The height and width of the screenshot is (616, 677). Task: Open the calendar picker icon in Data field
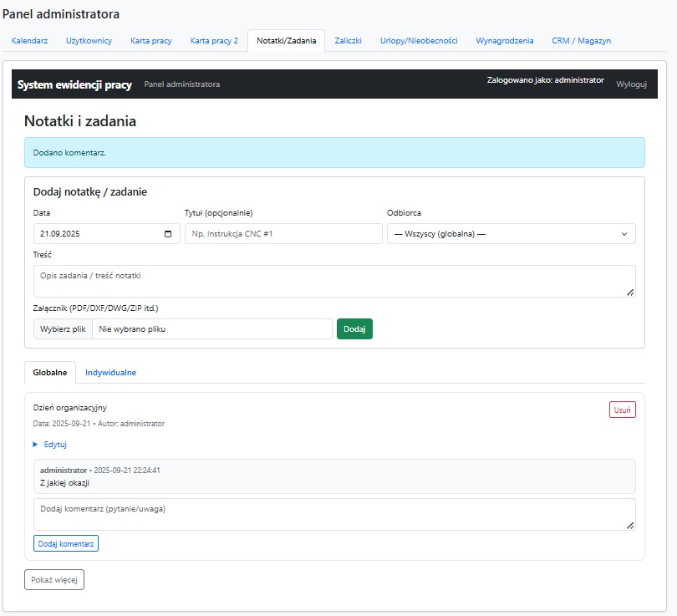(x=168, y=234)
